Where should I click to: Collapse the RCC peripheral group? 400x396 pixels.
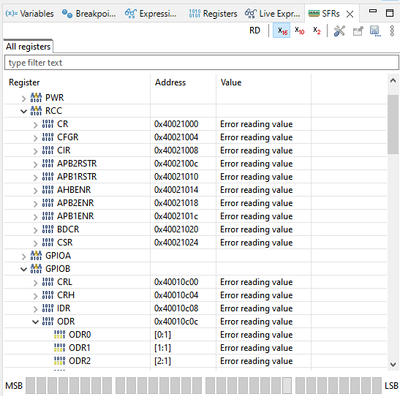coord(23,111)
